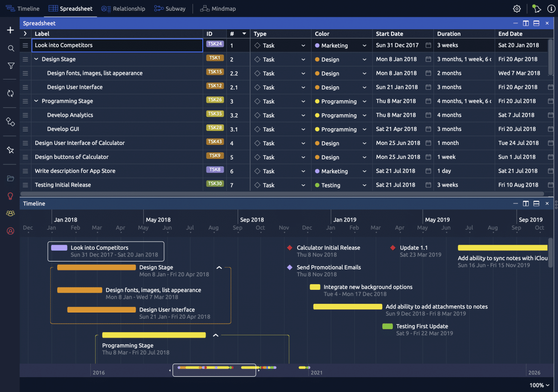Click the Add new task plus icon

pos(10,30)
